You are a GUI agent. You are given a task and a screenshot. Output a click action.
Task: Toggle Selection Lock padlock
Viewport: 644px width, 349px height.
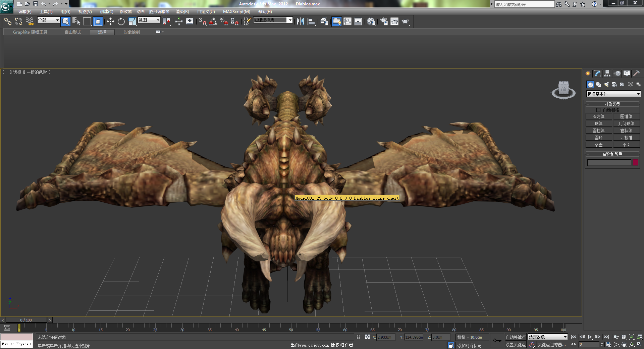358,337
